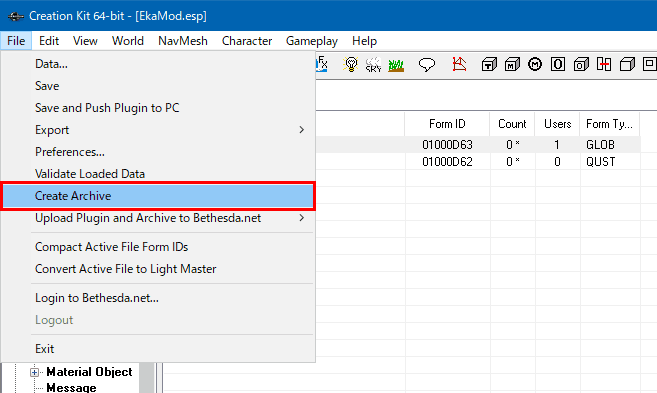Open the File menu
Viewport: 657px width, 393px height.
click(x=16, y=41)
